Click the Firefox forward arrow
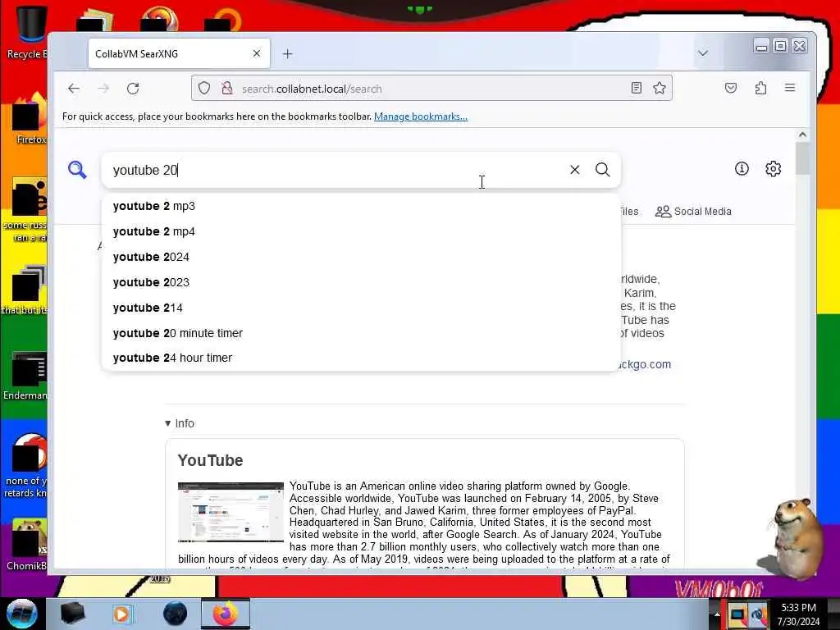Screen dimensions: 840x630 click(x=103, y=89)
